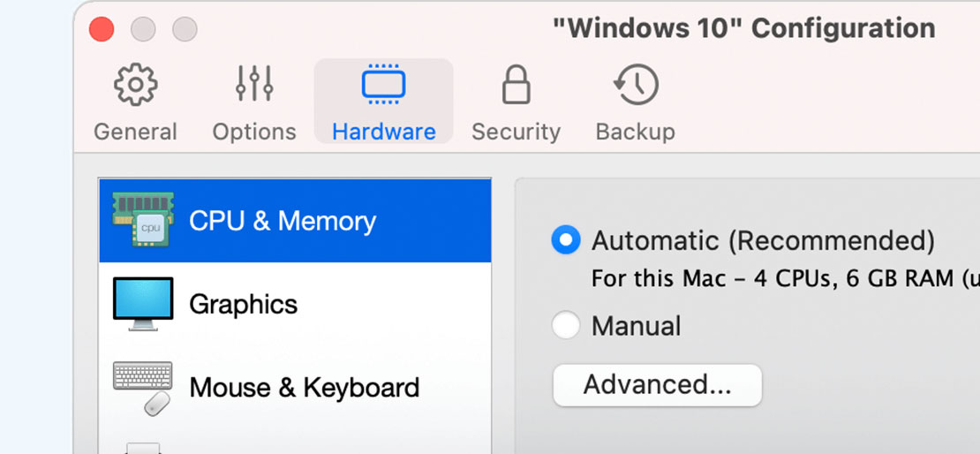Close the Windows 10 Configuration window
The height and width of the screenshot is (454, 980).
[102, 29]
